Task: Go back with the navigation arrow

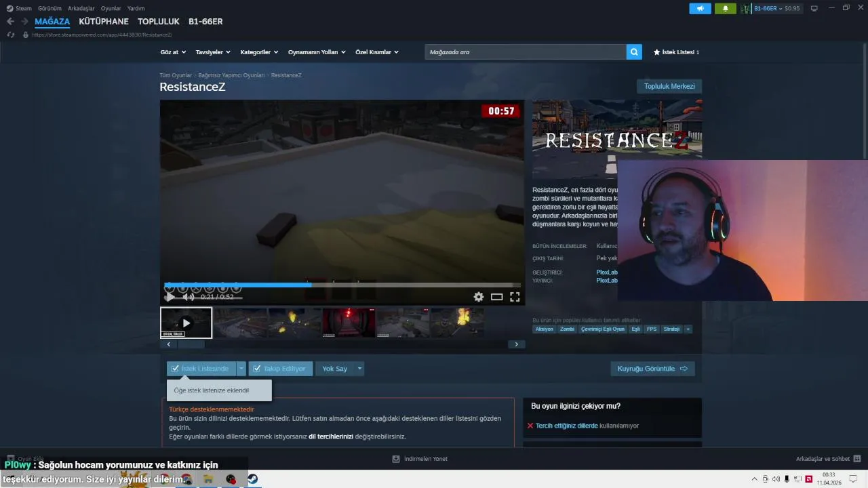Action: click(10, 22)
